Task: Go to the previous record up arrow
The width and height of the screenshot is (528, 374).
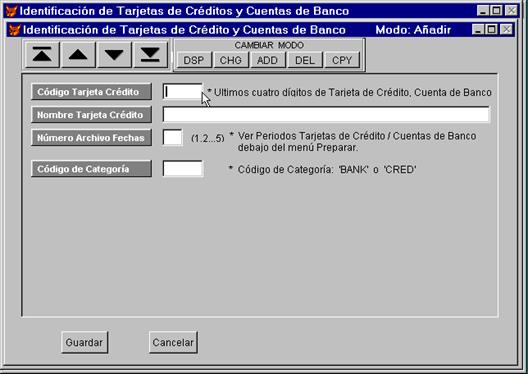Action: coord(78,55)
